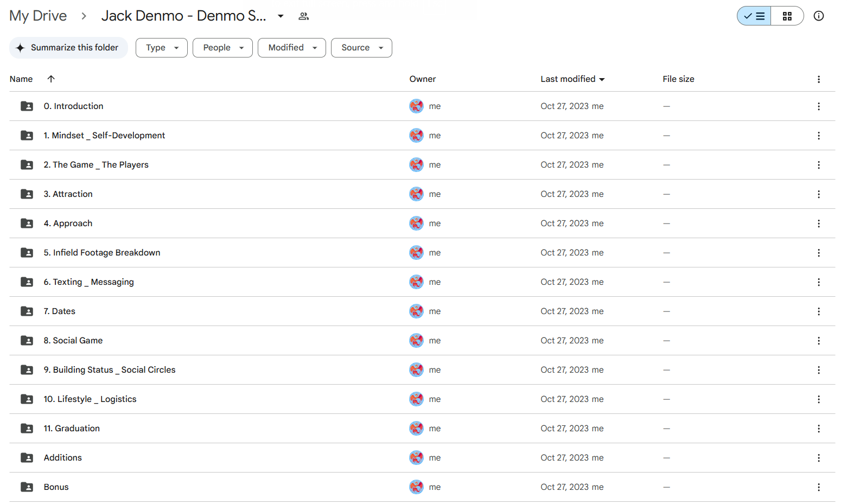This screenshot has height=504, width=847.
Task: Open the Source filter dropdown
Action: (361, 48)
